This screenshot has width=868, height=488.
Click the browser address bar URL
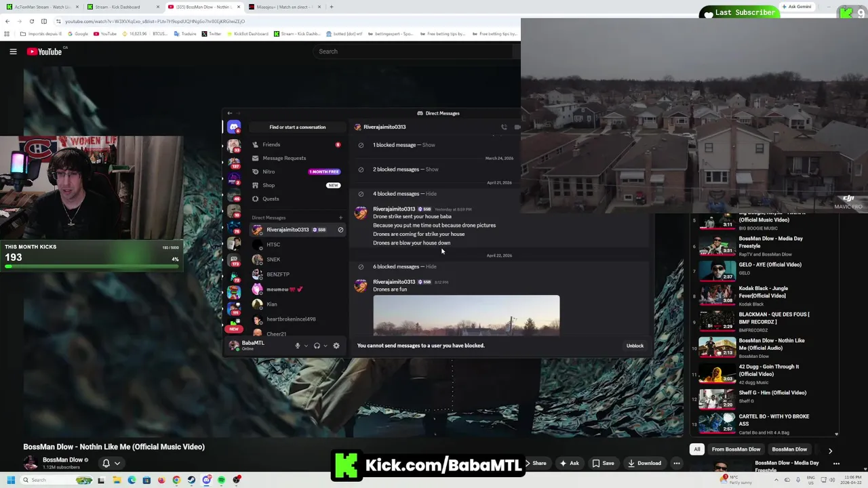(x=155, y=21)
